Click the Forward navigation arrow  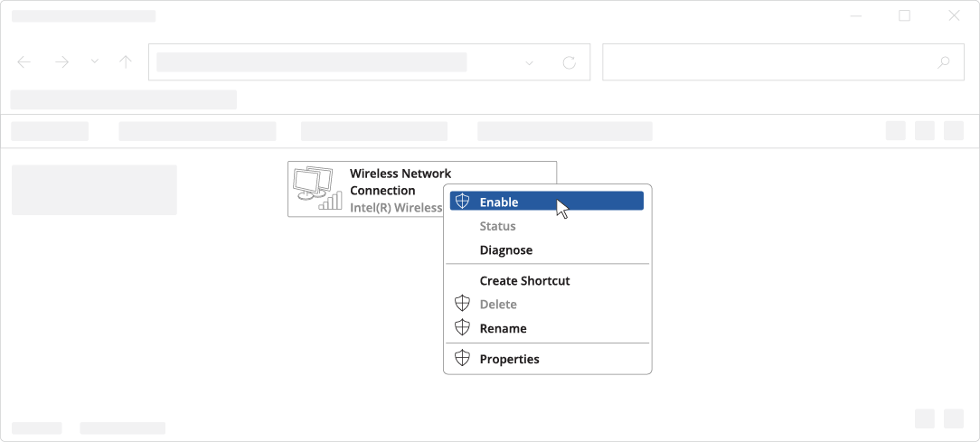pyautogui.click(x=61, y=62)
